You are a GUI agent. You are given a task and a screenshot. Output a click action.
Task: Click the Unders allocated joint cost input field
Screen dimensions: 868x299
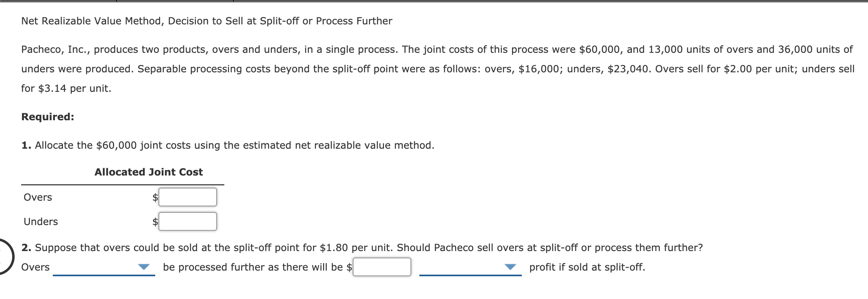tap(187, 221)
